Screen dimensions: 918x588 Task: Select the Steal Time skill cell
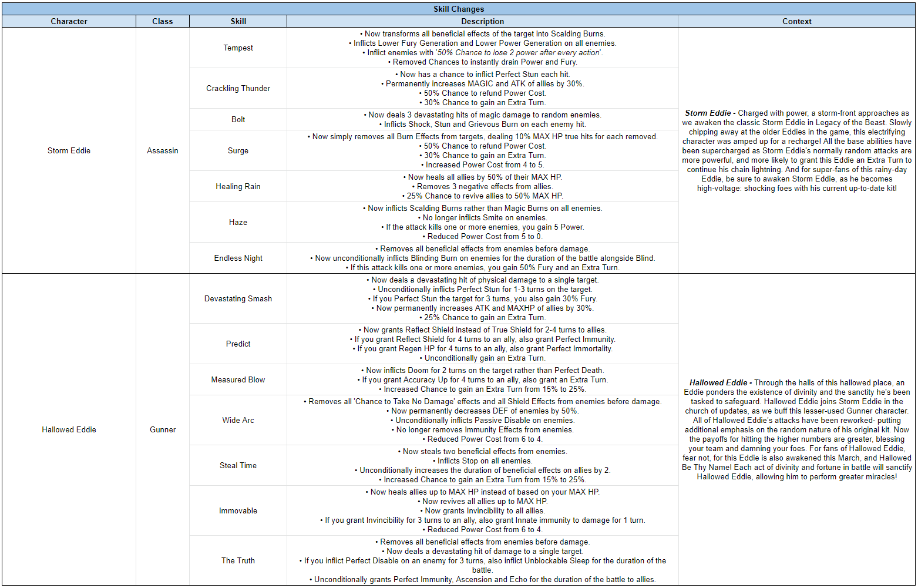(x=238, y=465)
